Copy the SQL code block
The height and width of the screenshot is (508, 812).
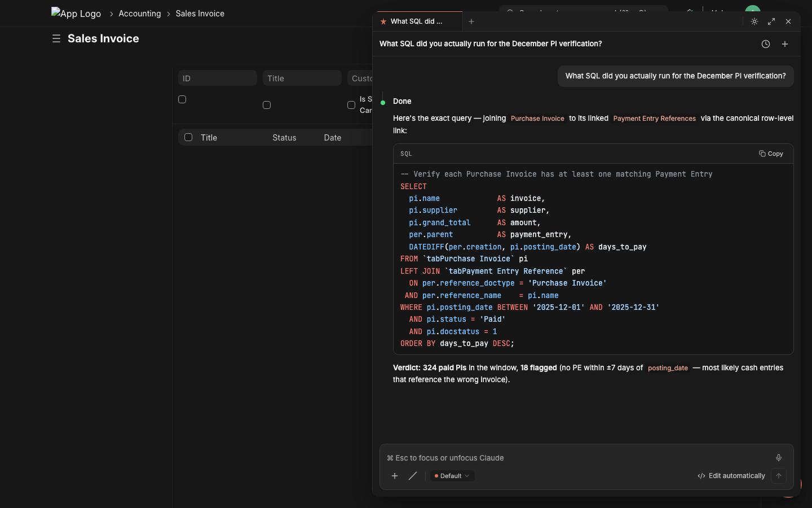[x=771, y=154]
